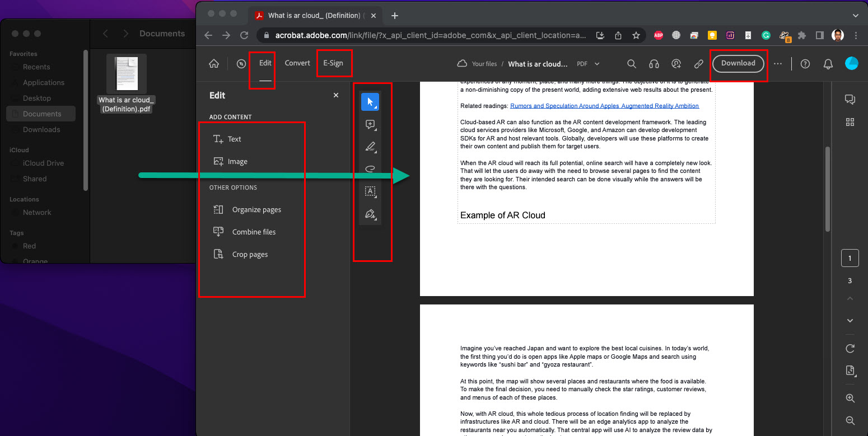Screen dimensions: 868x436
Task: Select the Red tag in Finder
Action: point(29,246)
